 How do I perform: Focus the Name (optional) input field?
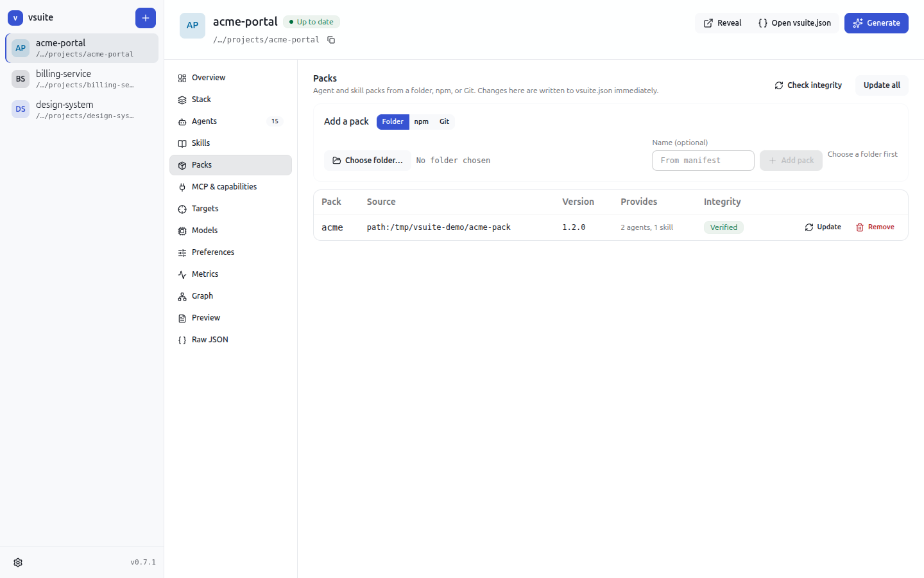[x=703, y=161]
